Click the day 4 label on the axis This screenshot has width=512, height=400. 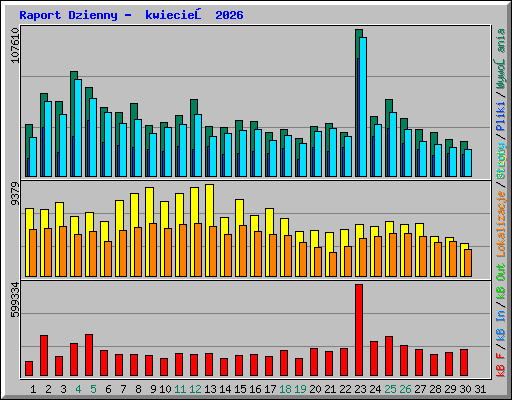[x=78, y=389]
